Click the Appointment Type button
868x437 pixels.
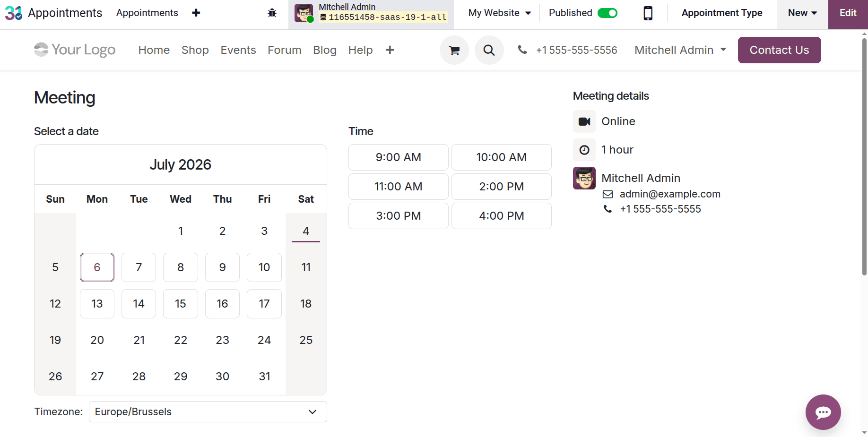tap(722, 13)
